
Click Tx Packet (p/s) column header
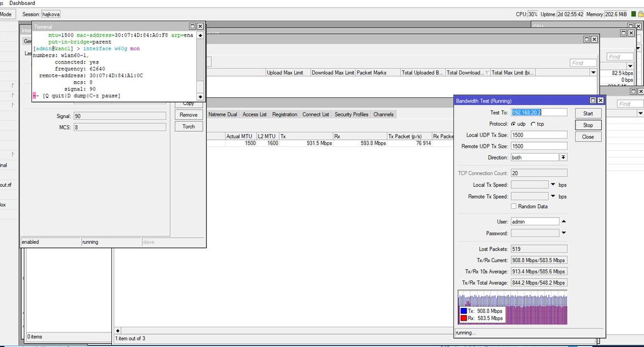point(409,136)
